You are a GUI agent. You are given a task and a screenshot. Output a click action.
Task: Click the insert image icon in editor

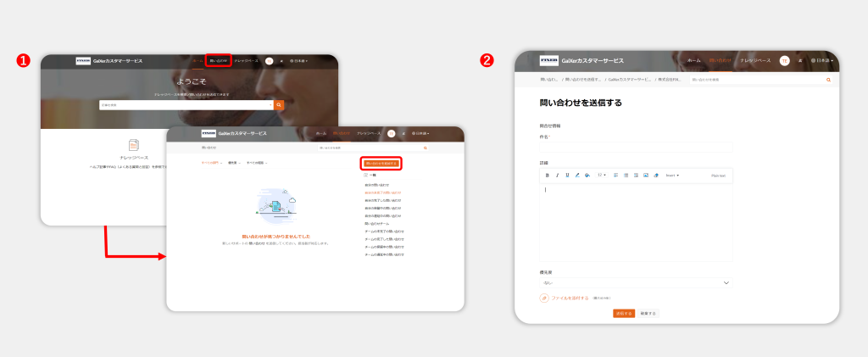(646, 176)
